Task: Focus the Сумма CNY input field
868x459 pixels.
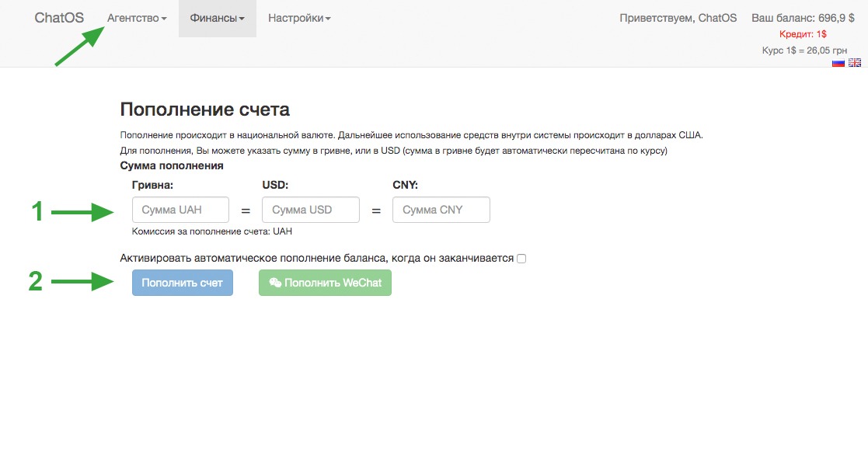Action: [441, 210]
